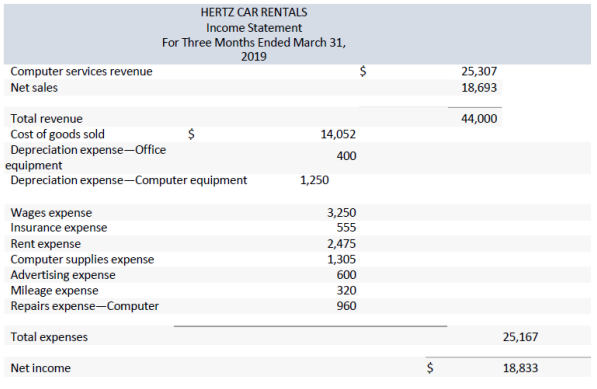This screenshot has height=389, width=597.
Task: Select 'Repairs expense—Computer' label
Action: coord(85,306)
